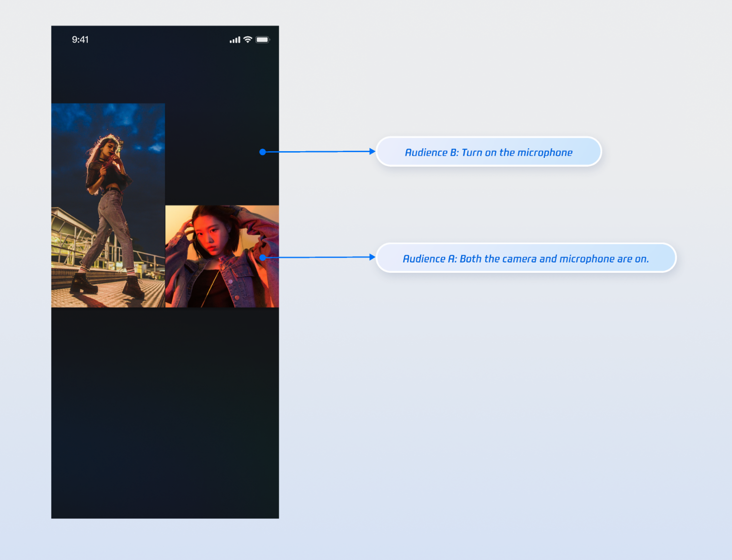Image resolution: width=732 pixels, height=560 pixels.
Task: Click the blue dot on Audience A video
Action: click(x=262, y=258)
